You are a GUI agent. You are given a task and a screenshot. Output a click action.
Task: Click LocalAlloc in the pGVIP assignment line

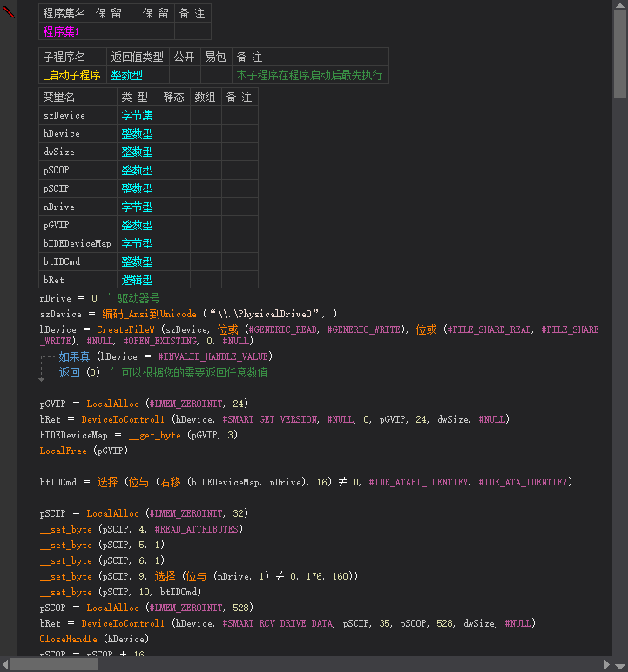coord(112,404)
